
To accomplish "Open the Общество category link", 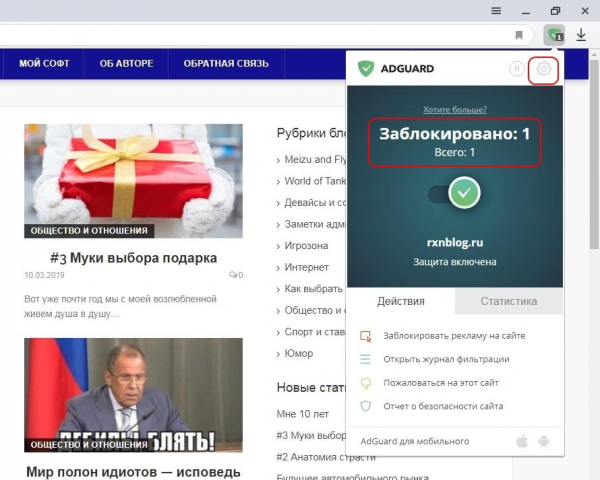I will coord(315,310).
